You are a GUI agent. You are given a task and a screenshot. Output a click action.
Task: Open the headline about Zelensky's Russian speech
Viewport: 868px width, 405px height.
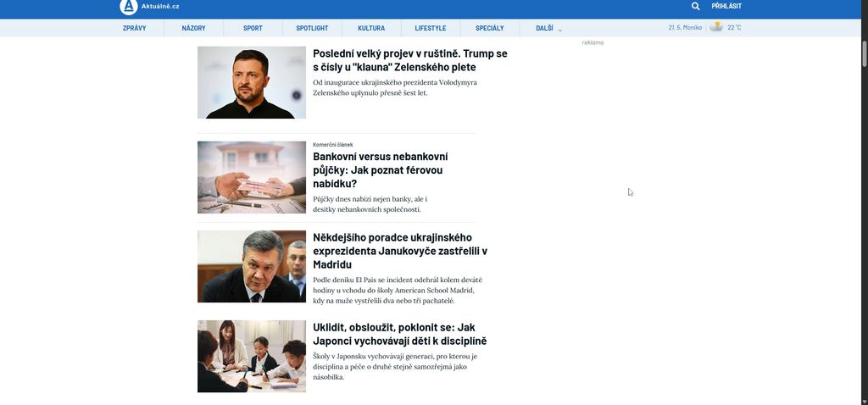[410, 60]
